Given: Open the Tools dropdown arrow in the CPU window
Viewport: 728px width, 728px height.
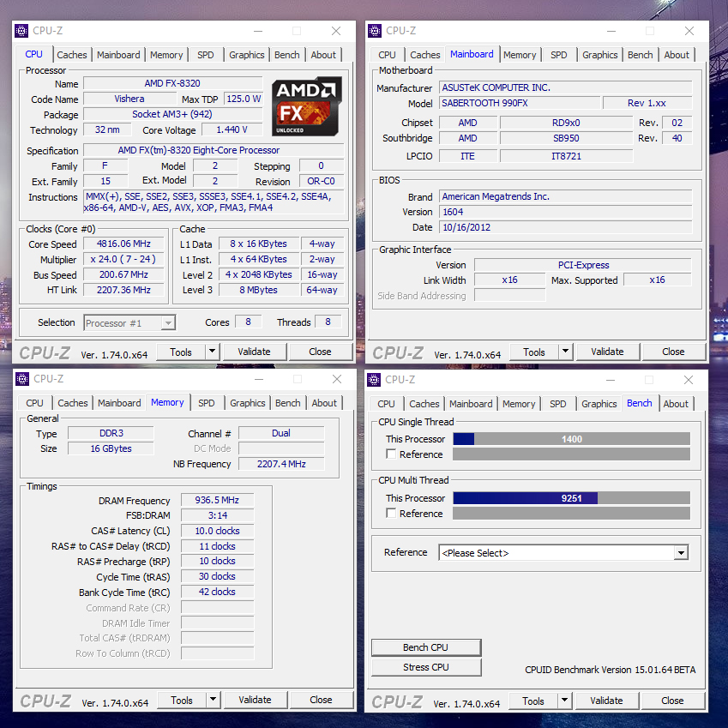Looking at the screenshot, I should point(212,352).
